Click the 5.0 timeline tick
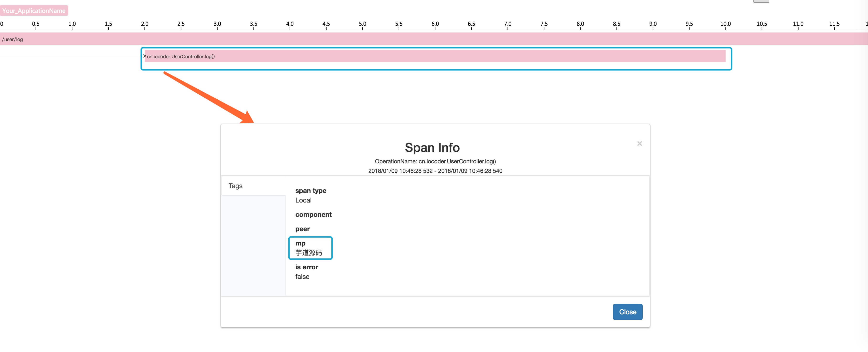 click(362, 24)
